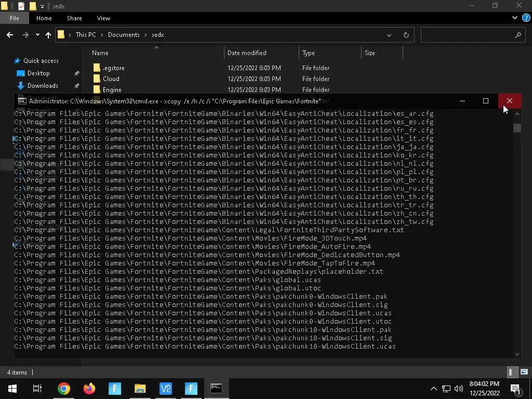Open Quick access in the navigation pane
The width and height of the screenshot is (532, 399).
pos(41,61)
